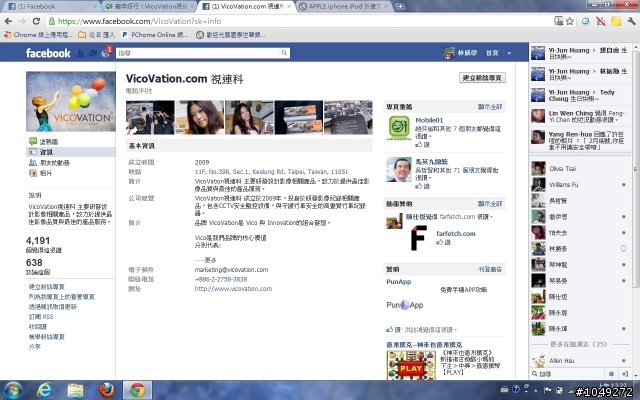Open the Mobile01 page link
640x400 pixels.
429,120
